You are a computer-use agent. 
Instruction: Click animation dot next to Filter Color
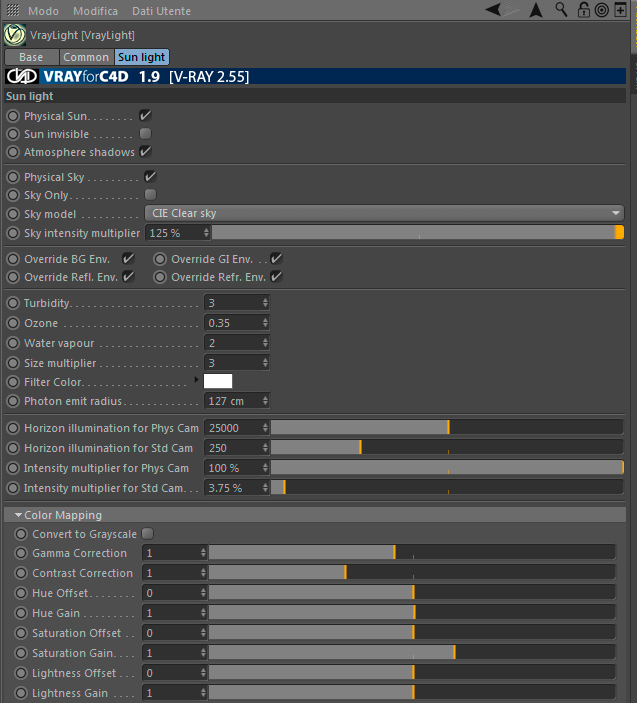13,382
